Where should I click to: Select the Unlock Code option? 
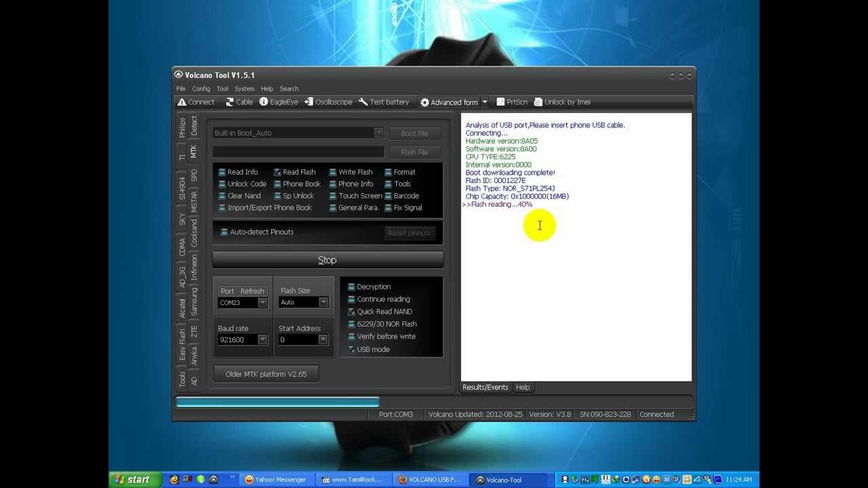point(242,184)
